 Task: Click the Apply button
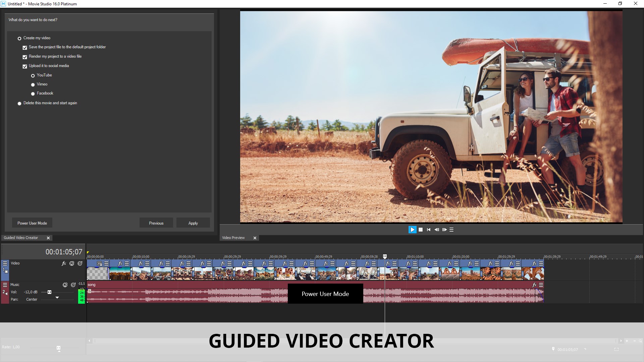[x=193, y=223]
